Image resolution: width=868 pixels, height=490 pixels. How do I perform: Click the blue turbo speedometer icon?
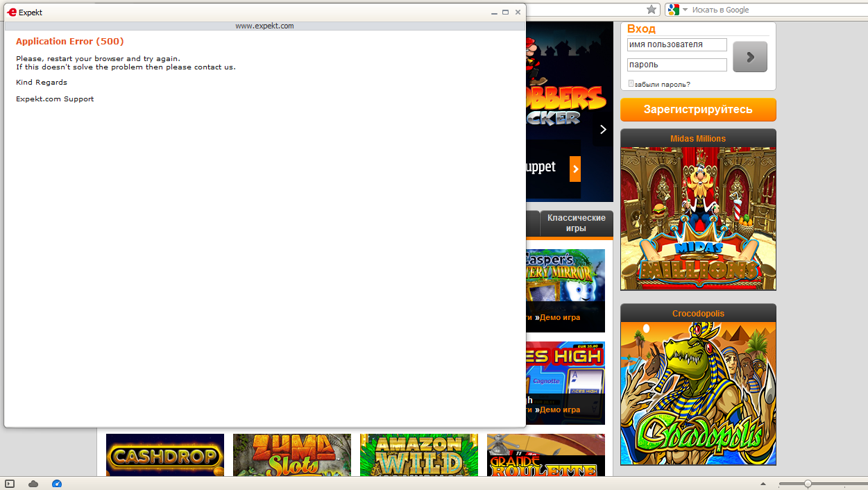pos(57,484)
